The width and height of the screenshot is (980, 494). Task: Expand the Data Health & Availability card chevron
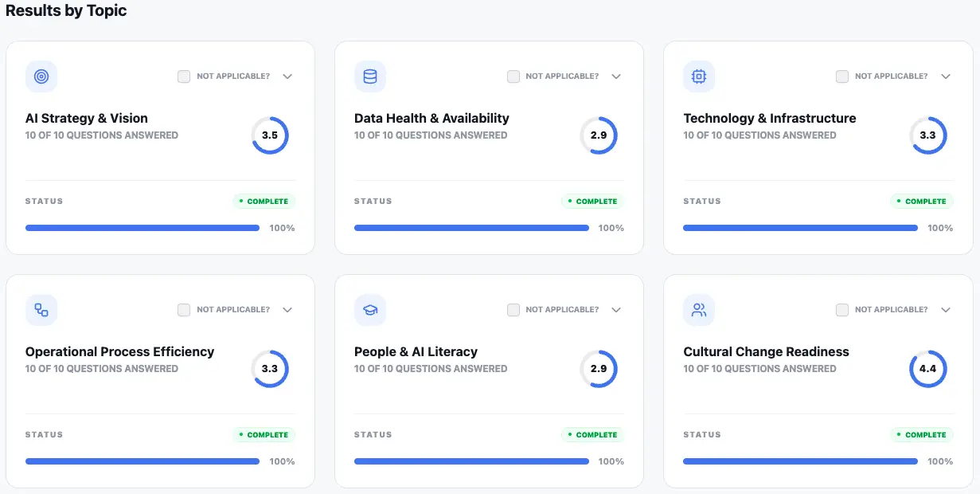(x=616, y=76)
